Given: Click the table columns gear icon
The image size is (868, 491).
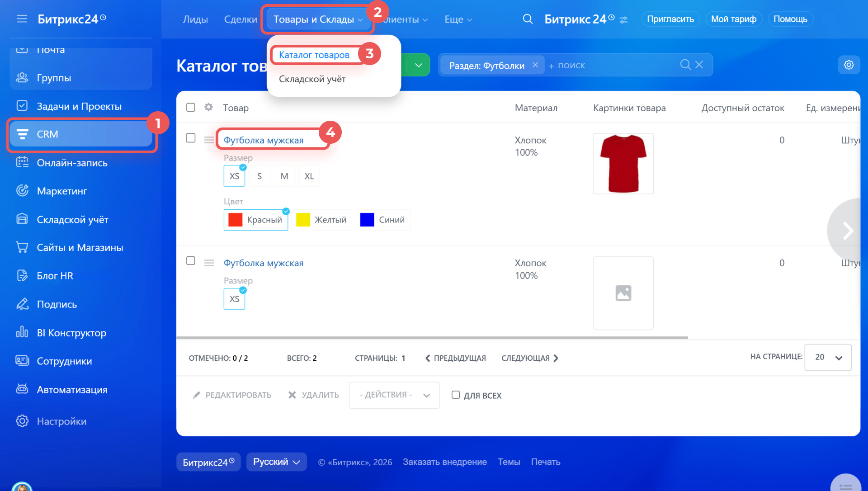Looking at the screenshot, I should click(208, 107).
